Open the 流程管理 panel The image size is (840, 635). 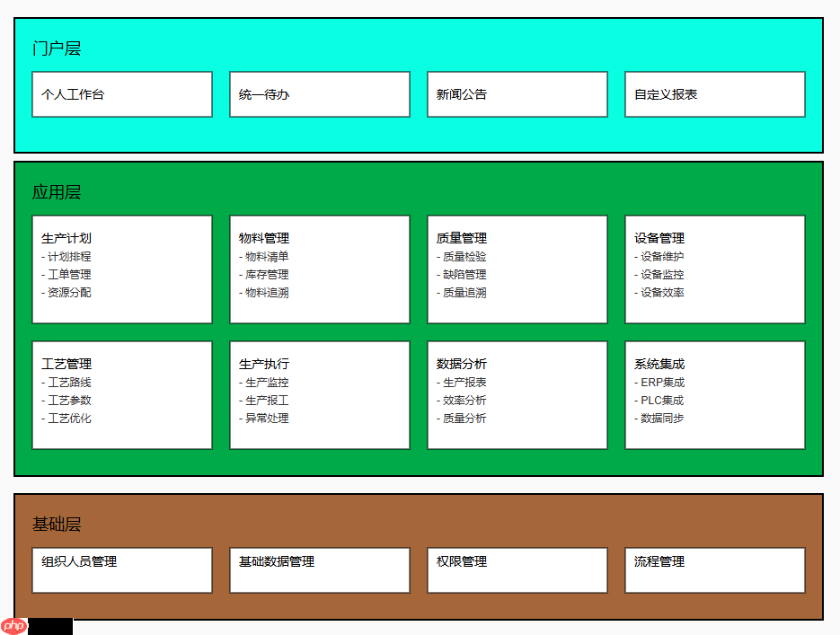click(714, 569)
